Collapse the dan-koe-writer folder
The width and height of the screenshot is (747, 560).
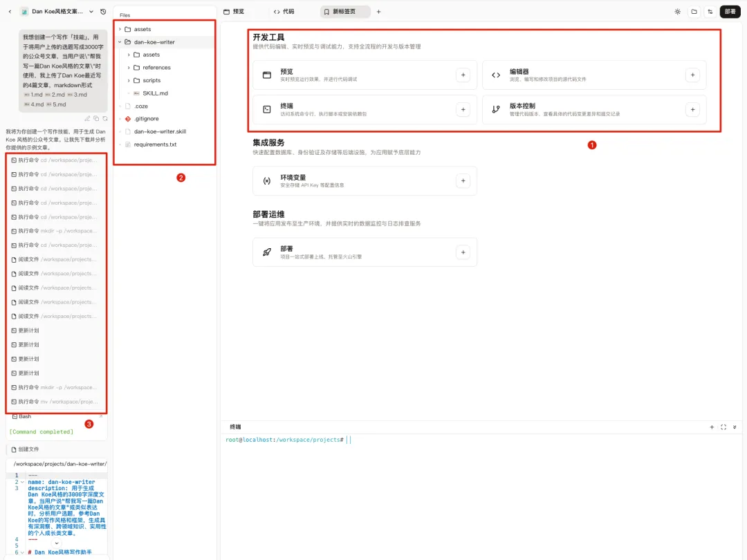click(x=120, y=42)
